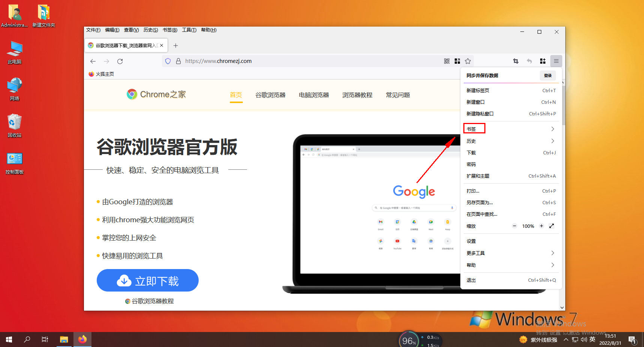
Task: Click the browser back arrow
Action: [x=93, y=61]
